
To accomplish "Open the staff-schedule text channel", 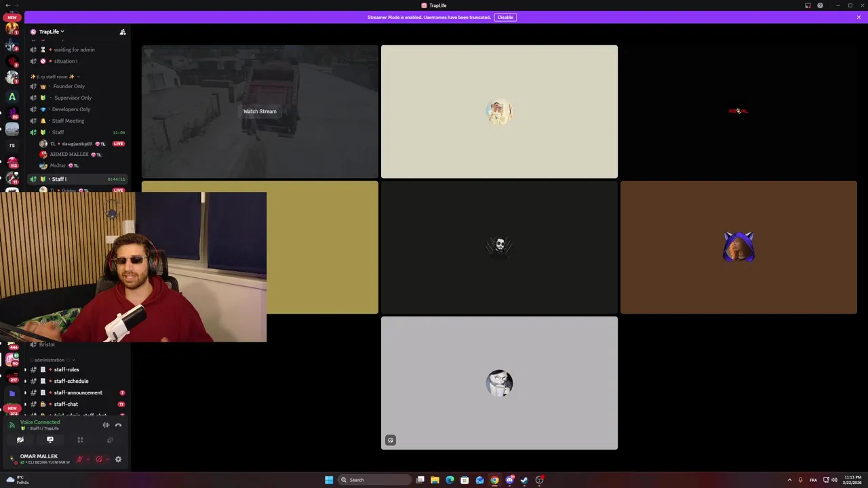I will [x=77, y=381].
